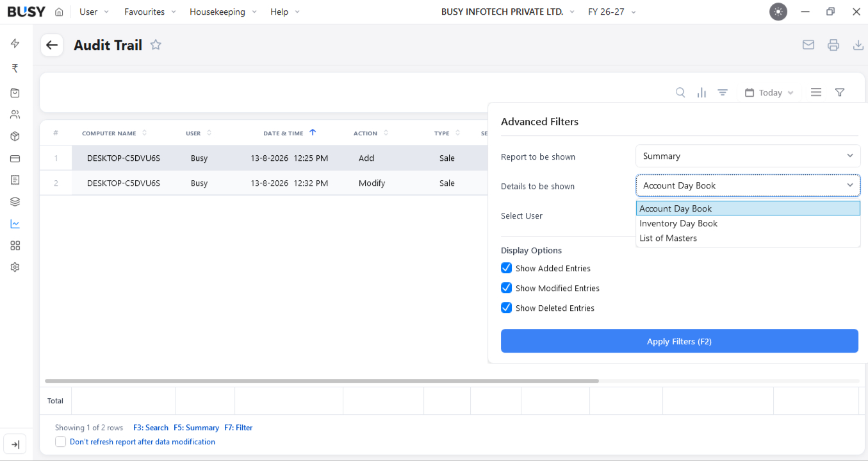Screen dimensions: 868x461
Task: Open the hamburger column options icon
Action: click(816, 92)
